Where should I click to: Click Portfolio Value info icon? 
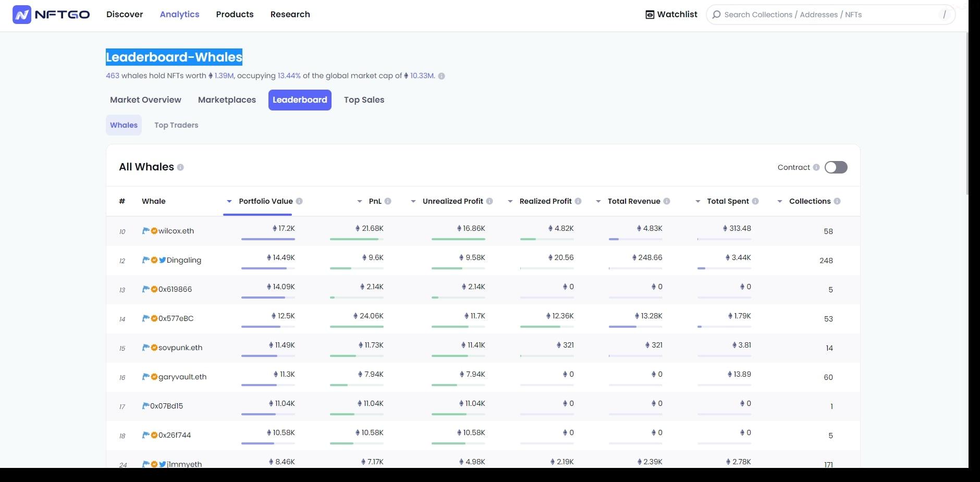[299, 201]
